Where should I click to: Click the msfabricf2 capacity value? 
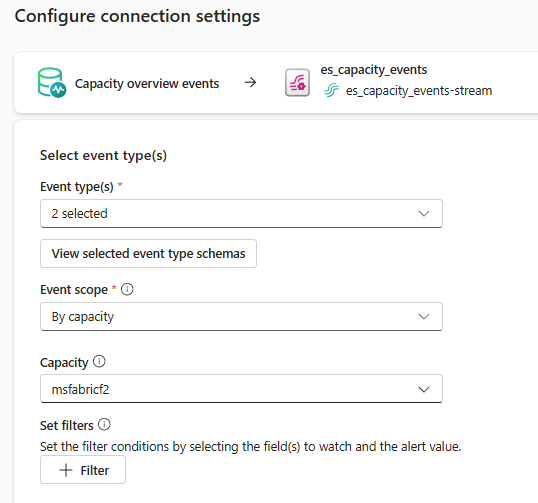tap(80, 389)
